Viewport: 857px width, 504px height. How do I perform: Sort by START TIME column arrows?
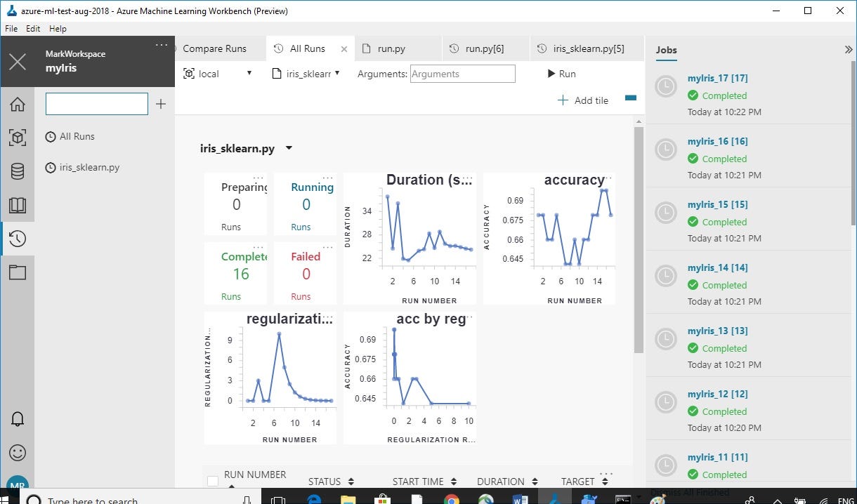pos(454,482)
